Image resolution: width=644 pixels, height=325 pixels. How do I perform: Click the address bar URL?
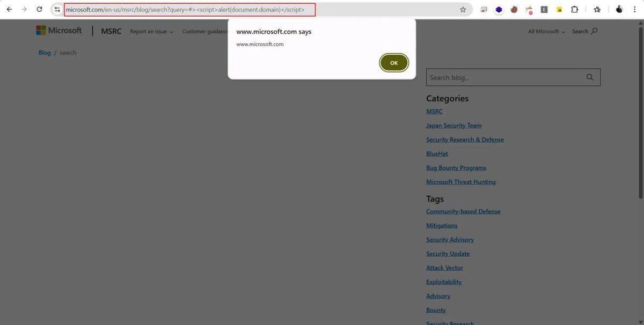[x=185, y=9]
